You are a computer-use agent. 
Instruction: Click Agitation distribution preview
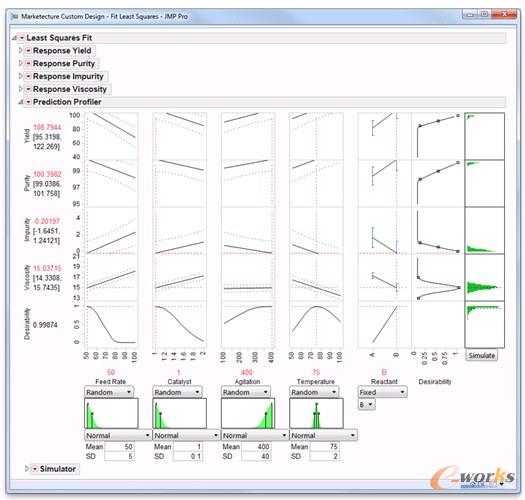pyautogui.click(x=248, y=413)
